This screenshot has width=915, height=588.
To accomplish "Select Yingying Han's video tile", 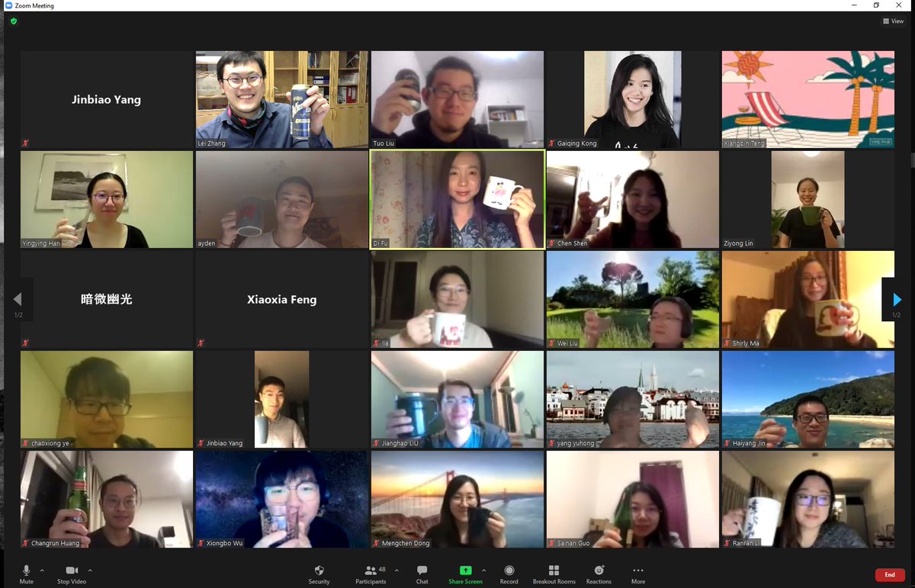I will click(x=107, y=199).
